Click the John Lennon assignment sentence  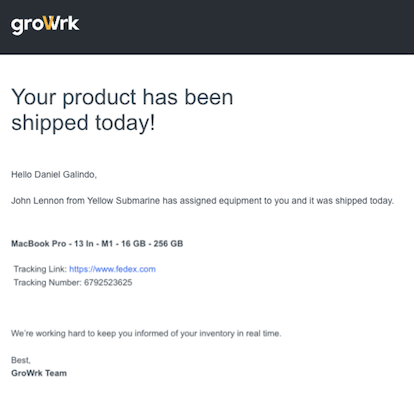[x=202, y=201]
